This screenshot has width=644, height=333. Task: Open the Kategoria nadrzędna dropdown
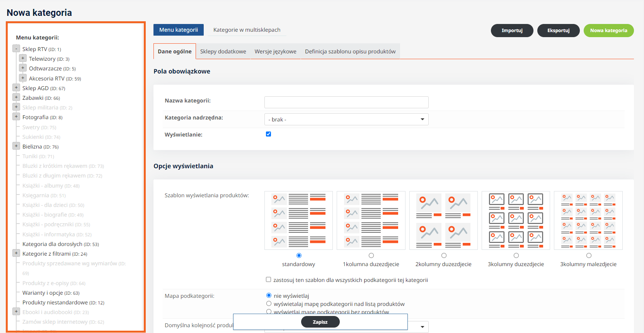pos(346,120)
